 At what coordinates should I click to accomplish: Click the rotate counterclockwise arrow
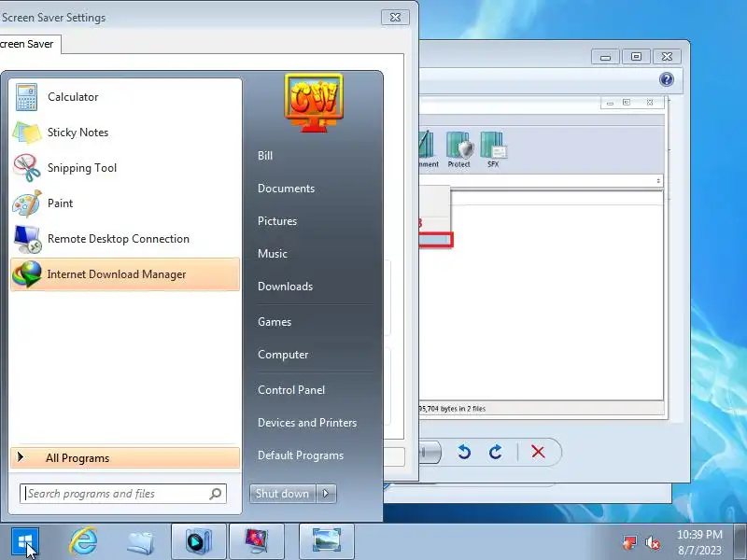click(464, 452)
